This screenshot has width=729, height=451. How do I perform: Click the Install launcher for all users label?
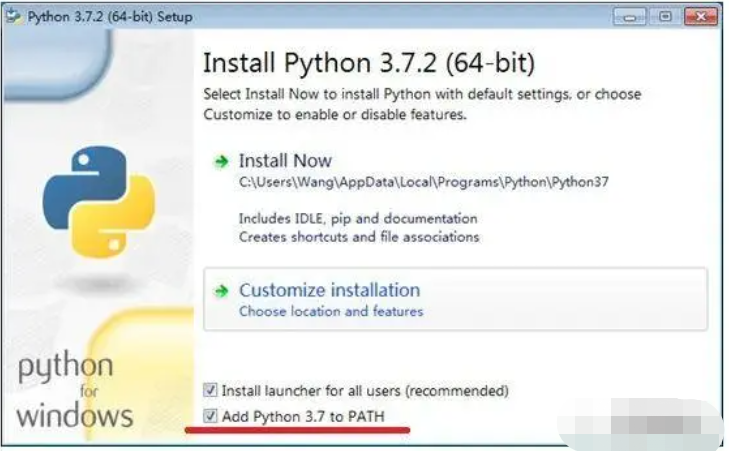(x=364, y=390)
